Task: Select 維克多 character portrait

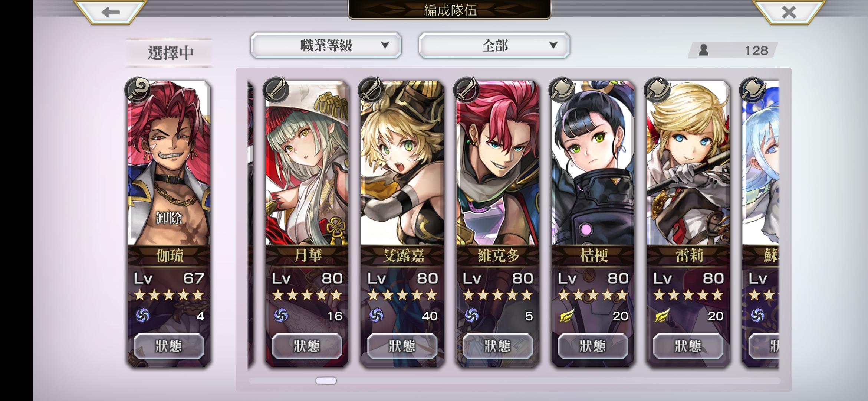Action: [x=497, y=163]
